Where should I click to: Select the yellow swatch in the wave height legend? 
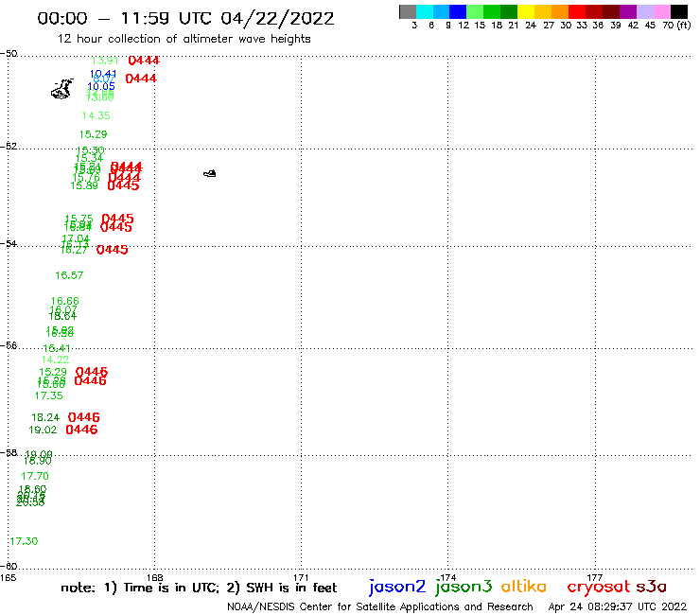pos(526,11)
